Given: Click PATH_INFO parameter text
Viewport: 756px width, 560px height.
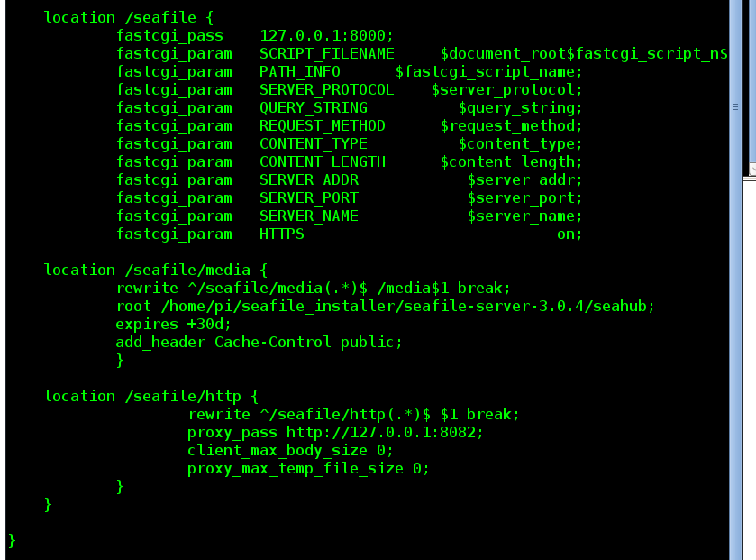Looking at the screenshot, I should click(x=300, y=72).
